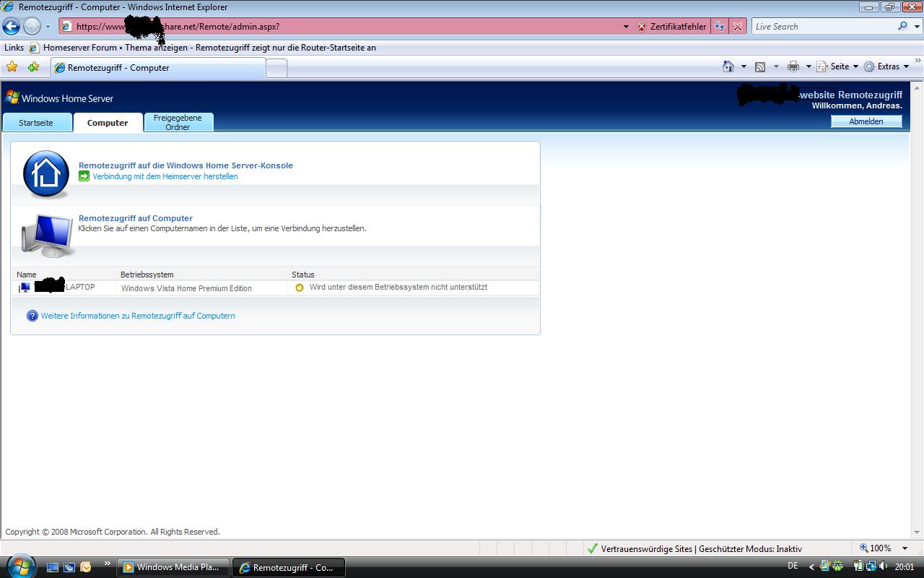Open the recent pages dropdown beside Forward
The image size is (924, 578).
click(48, 27)
